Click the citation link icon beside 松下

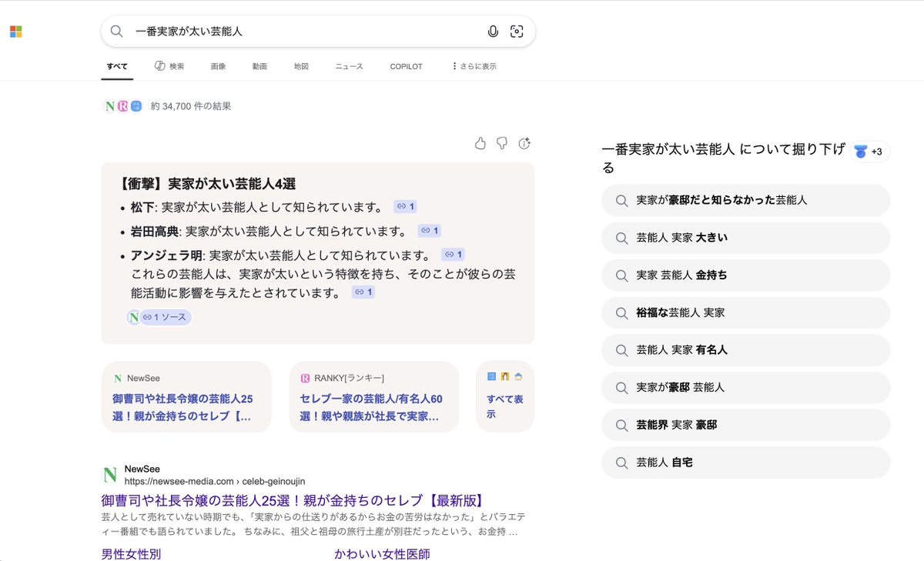[405, 207]
